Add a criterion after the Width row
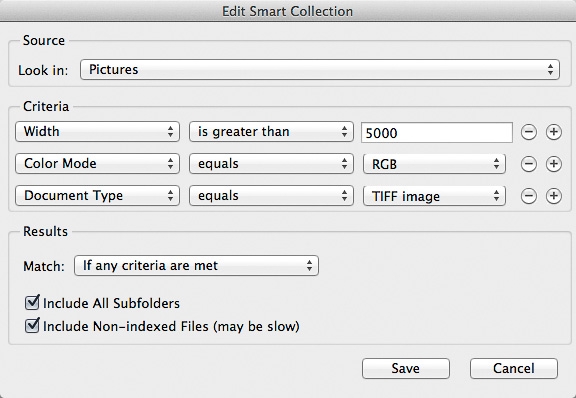This screenshot has width=576, height=398. [x=554, y=132]
